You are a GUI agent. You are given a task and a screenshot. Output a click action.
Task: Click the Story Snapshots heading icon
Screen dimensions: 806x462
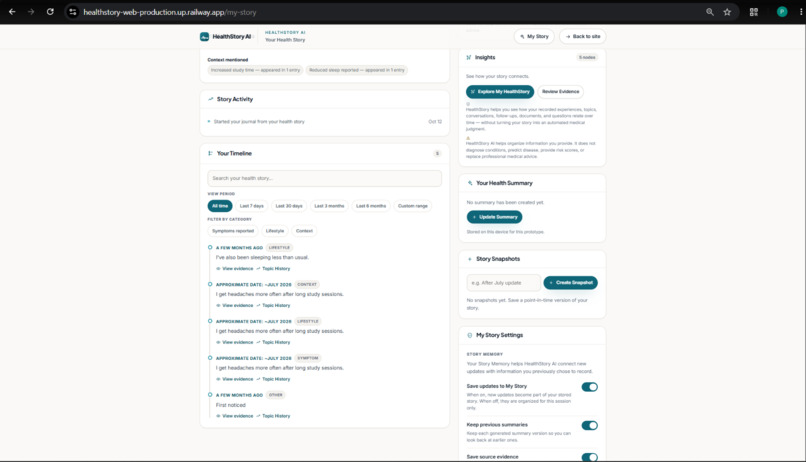pyautogui.click(x=470, y=259)
